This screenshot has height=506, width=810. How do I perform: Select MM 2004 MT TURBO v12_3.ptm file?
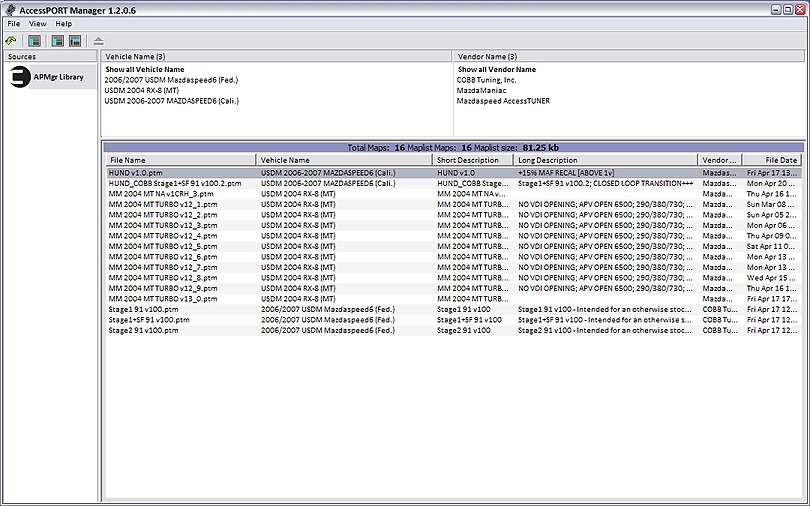pyautogui.click(x=163, y=226)
